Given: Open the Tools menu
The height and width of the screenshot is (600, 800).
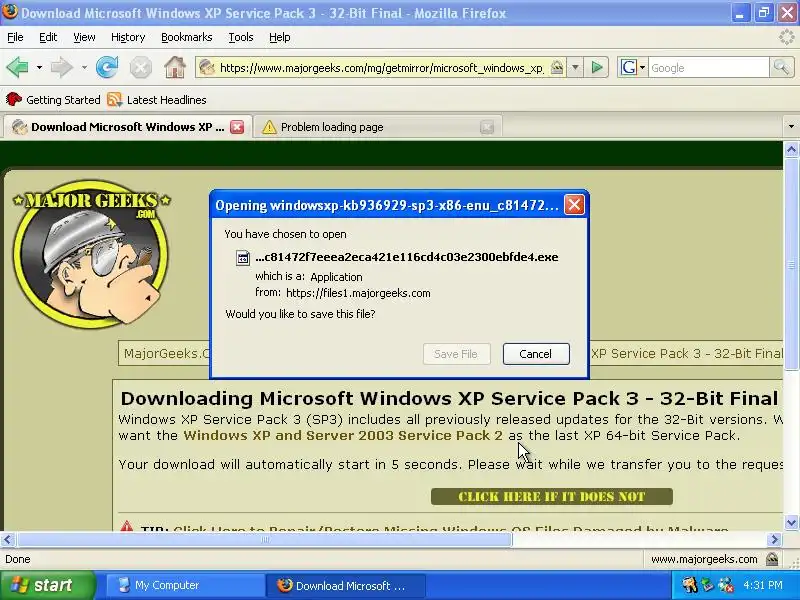Looking at the screenshot, I should point(241,37).
